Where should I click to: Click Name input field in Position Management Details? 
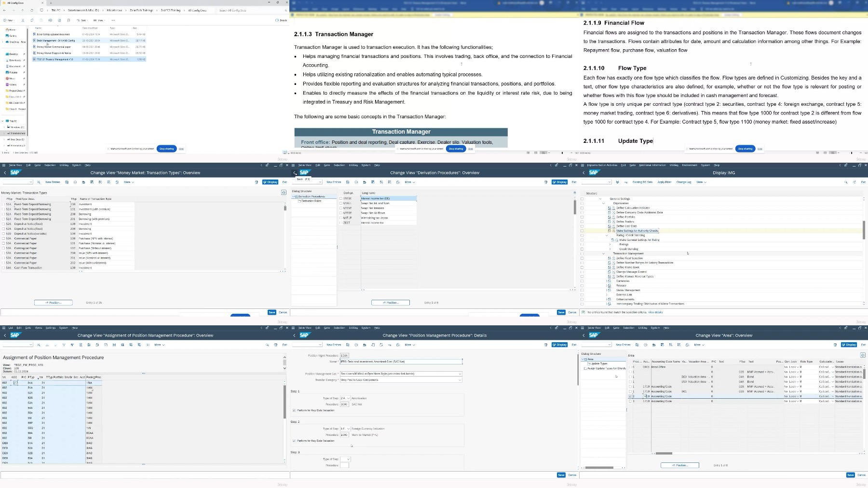click(401, 362)
